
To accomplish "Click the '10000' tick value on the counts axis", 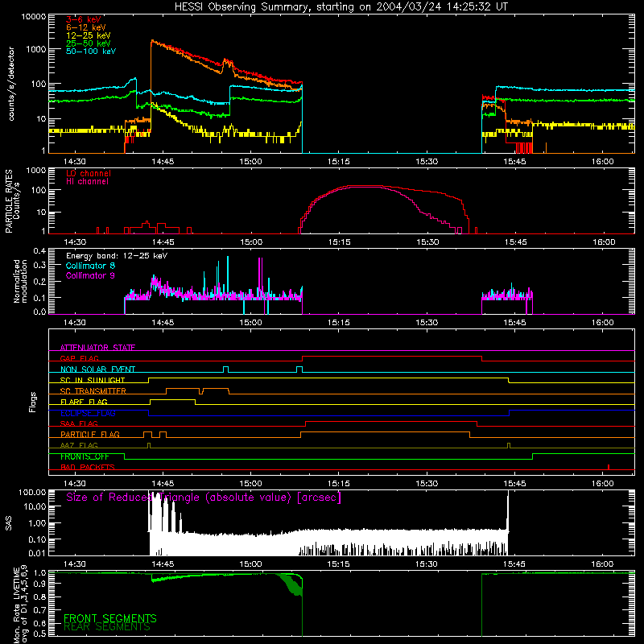I will pos(34,17).
